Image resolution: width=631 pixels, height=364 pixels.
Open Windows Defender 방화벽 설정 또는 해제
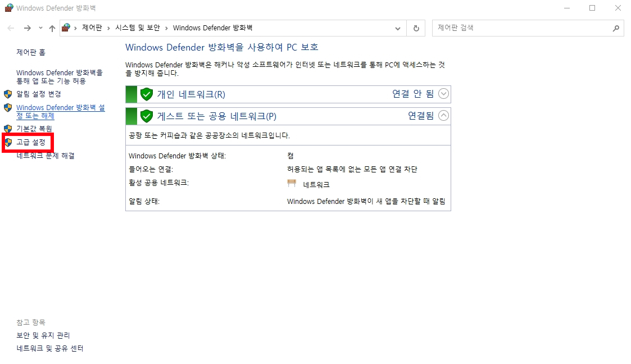tap(60, 112)
